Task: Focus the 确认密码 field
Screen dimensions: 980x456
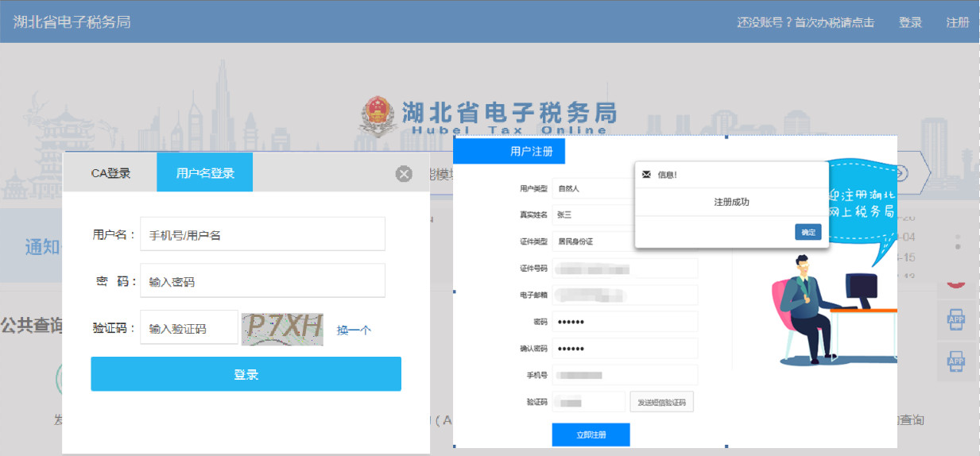Action: click(x=625, y=349)
